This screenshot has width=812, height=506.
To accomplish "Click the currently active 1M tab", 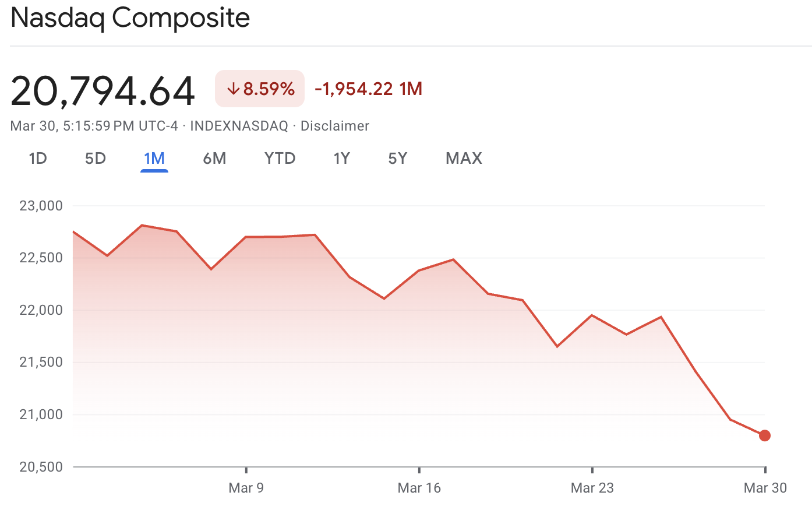I will (154, 158).
